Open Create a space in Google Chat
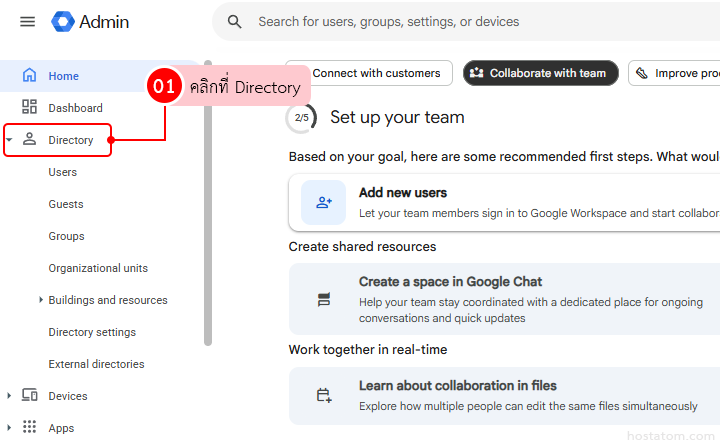This screenshot has width=720, height=445. (504, 299)
